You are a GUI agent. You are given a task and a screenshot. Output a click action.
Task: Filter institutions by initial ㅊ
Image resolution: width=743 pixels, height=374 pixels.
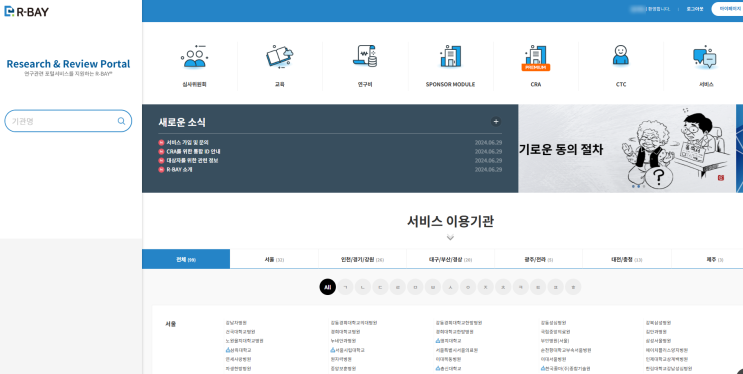(x=503, y=287)
